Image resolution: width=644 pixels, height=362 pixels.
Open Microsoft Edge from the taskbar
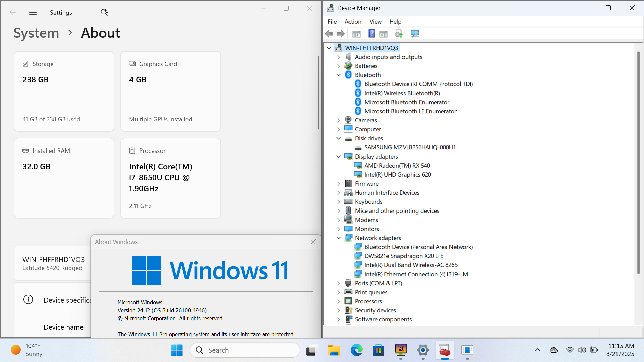(356, 350)
